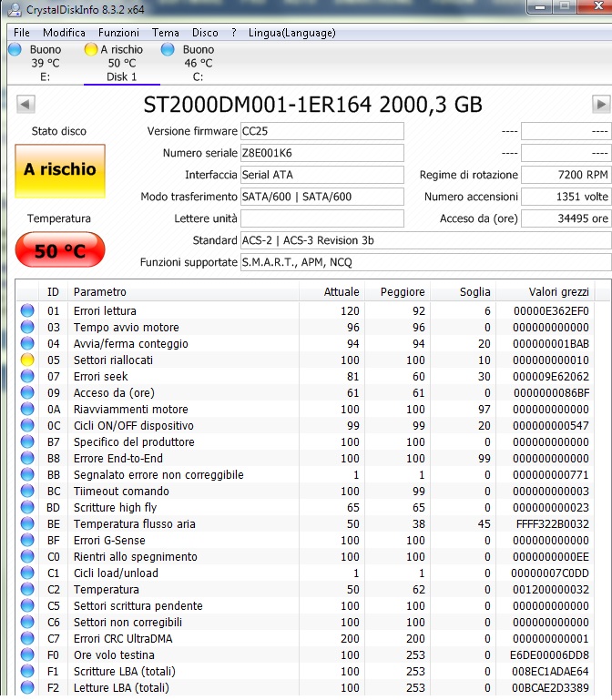Image resolution: width=612 pixels, height=700 pixels.
Task: Click status orb of Errori seek row
Action: point(27,376)
